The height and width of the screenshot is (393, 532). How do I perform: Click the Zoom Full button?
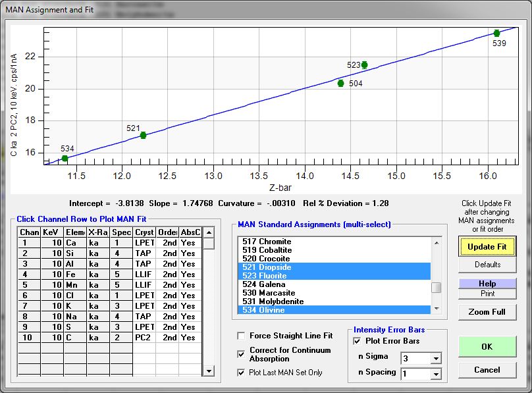[x=487, y=312]
